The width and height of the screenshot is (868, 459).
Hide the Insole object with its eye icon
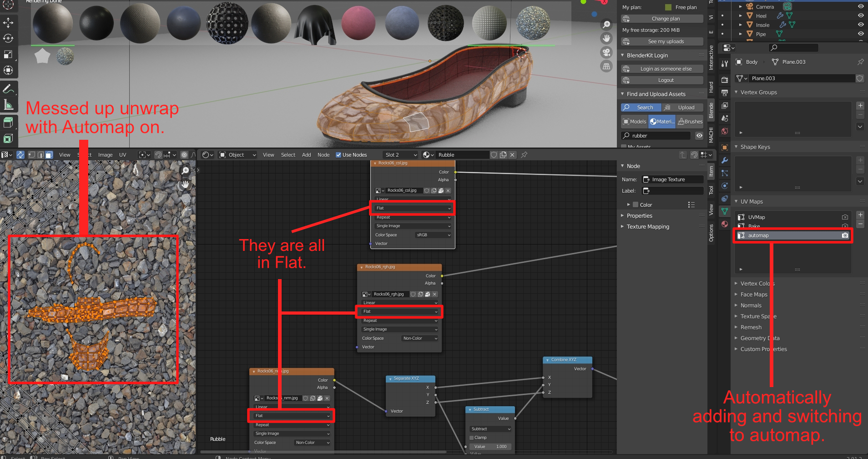(861, 25)
